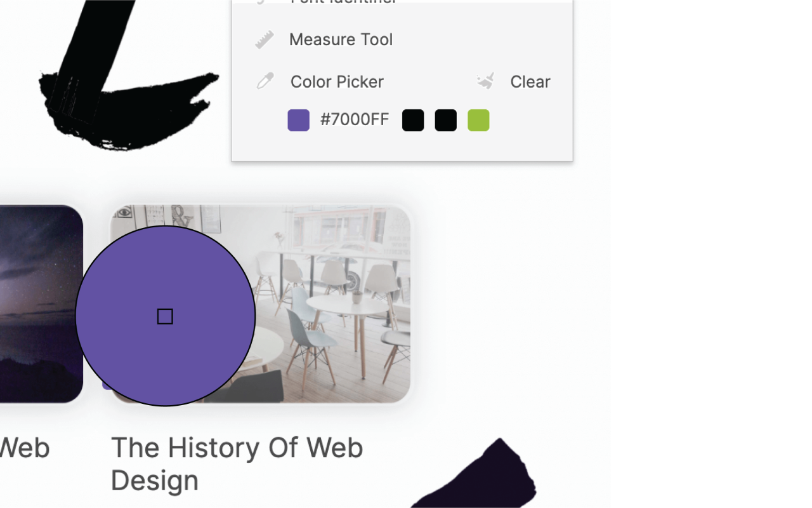
Task: Click the black brush stroke graphic at top left
Action: [127, 73]
